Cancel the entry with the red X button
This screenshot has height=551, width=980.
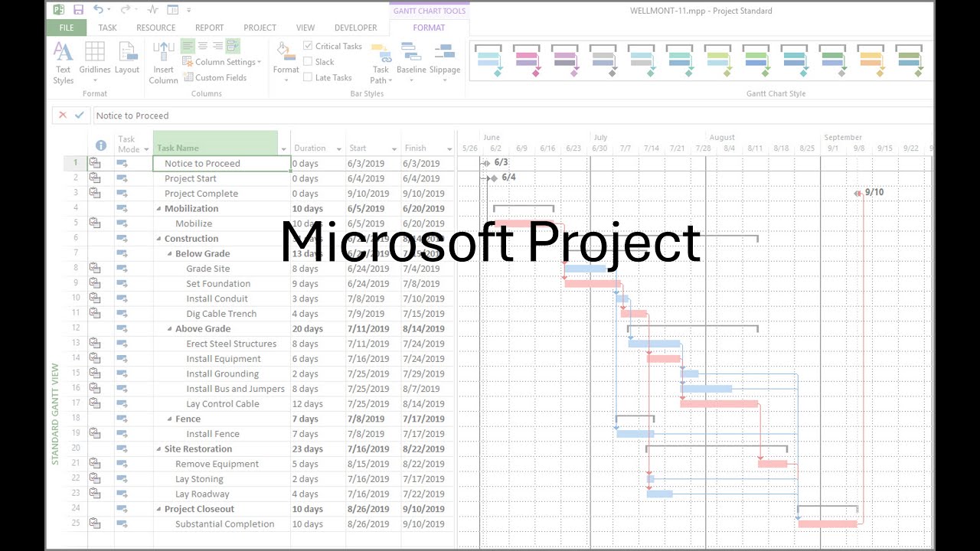click(x=63, y=115)
